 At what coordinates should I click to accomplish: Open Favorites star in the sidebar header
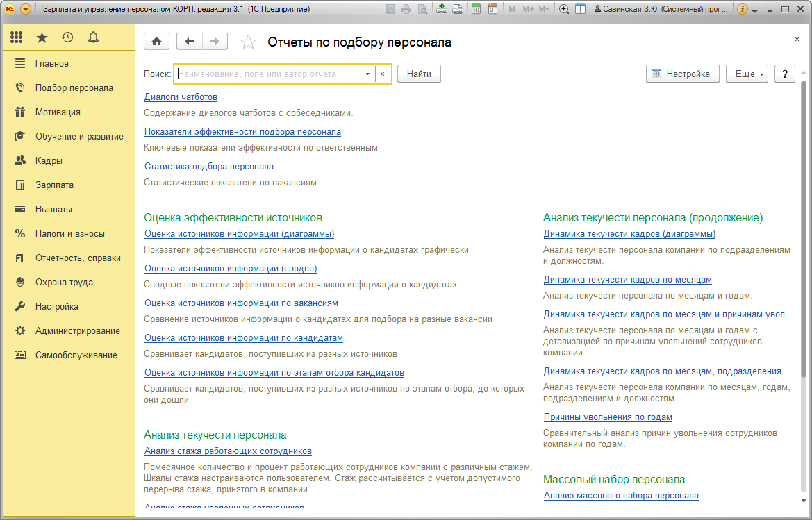pyautogui.click(x=42, y=37)
